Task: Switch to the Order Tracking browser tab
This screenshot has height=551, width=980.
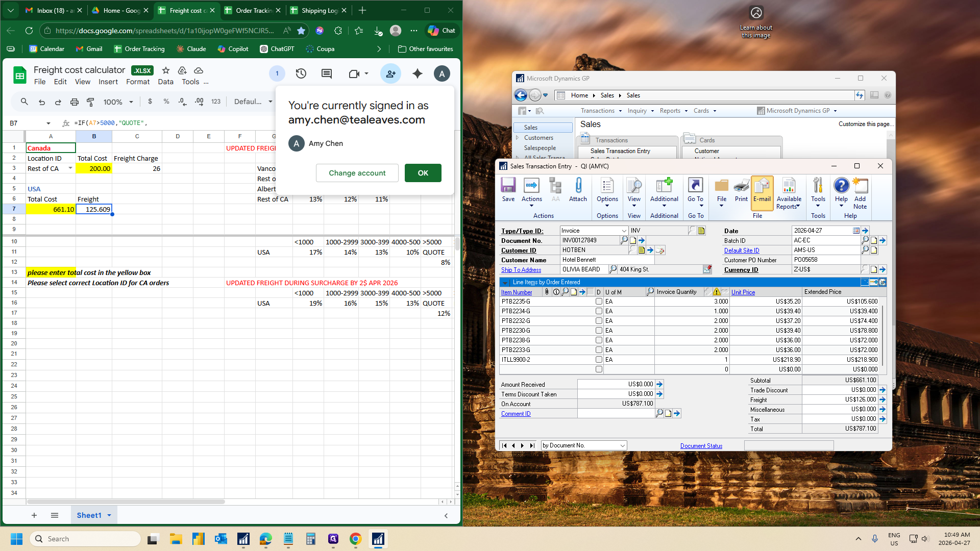Action: click(253, 10)
